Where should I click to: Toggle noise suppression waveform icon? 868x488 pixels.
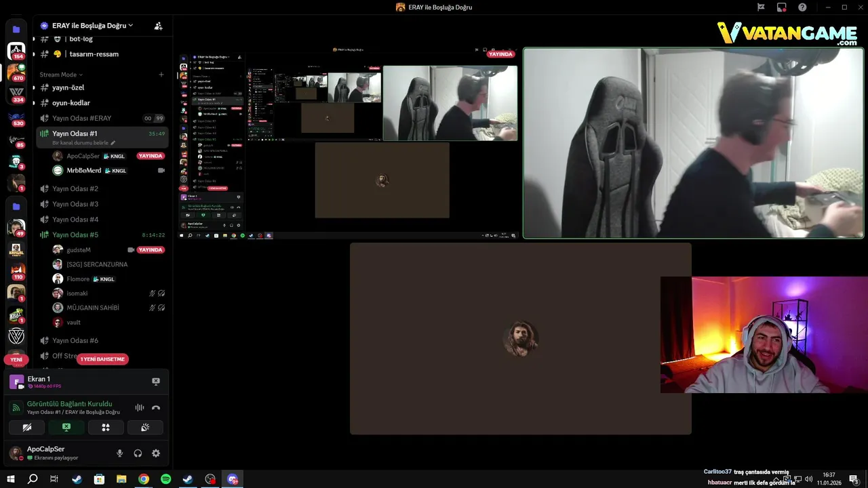click(139, 407)
